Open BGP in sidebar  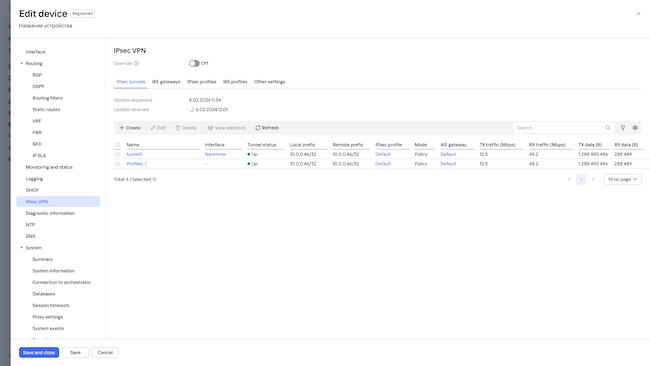pyautogui.click(x=37, y=75)
